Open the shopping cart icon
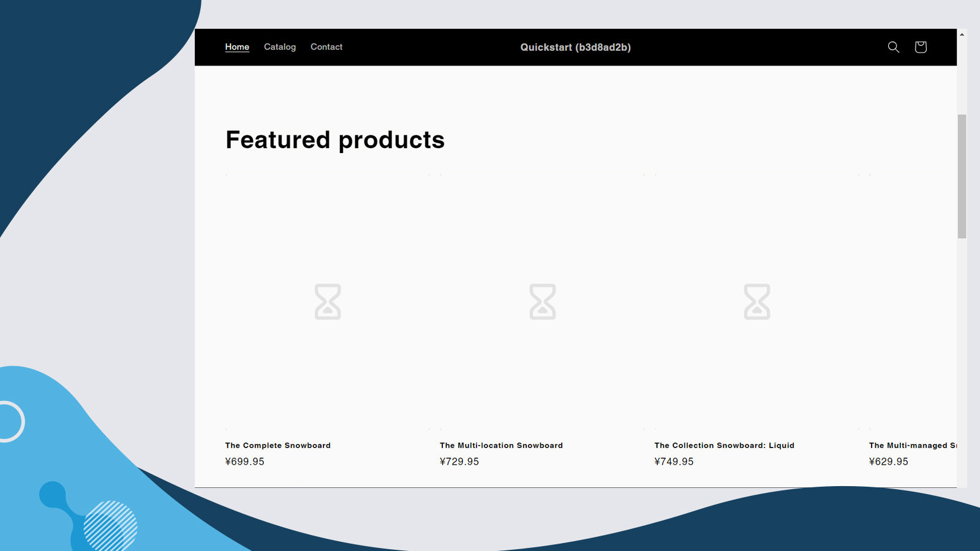The width and height of the screenshot is (980, 551). [x=920, y=47]
